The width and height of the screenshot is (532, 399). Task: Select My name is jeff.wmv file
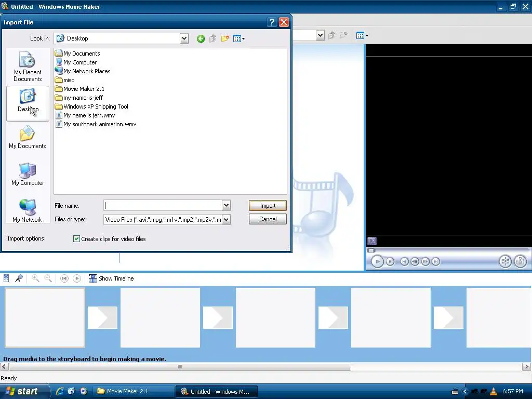coord(85,115)
